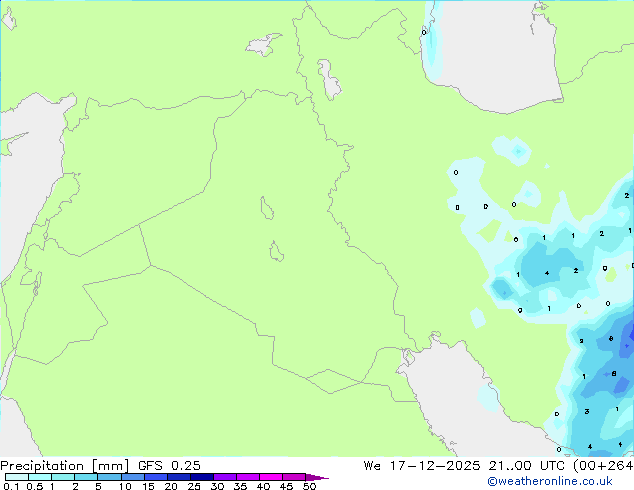Select the 15–20 mm legend swatch
The height and width of the screenshot is (490, 634).
tap(155, 477)
